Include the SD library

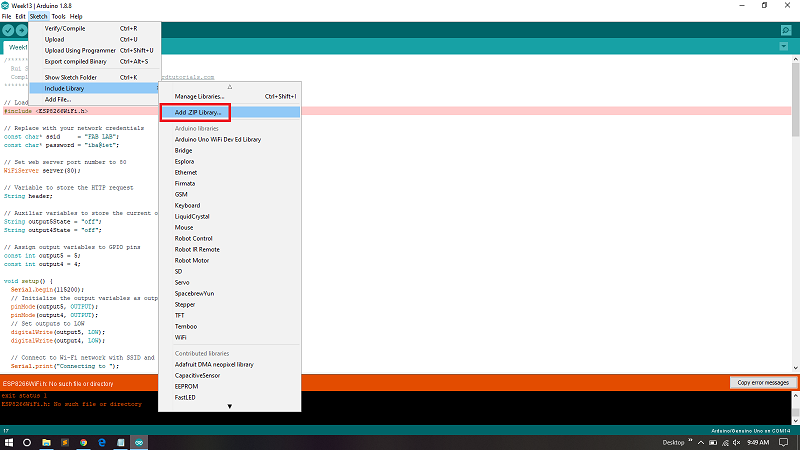point(230,271)
